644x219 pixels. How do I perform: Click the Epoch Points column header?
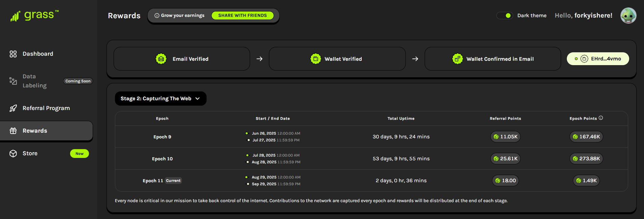[x=583, y=118]
